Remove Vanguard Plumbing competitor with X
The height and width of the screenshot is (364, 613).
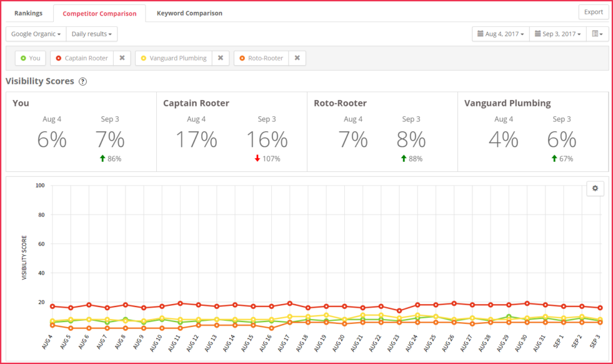(x=220, y=58)
